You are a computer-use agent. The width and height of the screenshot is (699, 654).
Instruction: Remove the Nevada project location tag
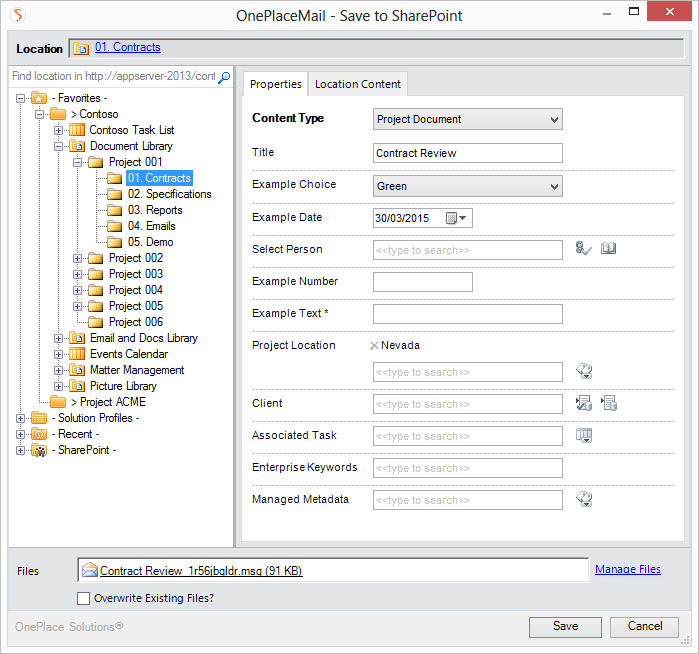pos(374,346)
